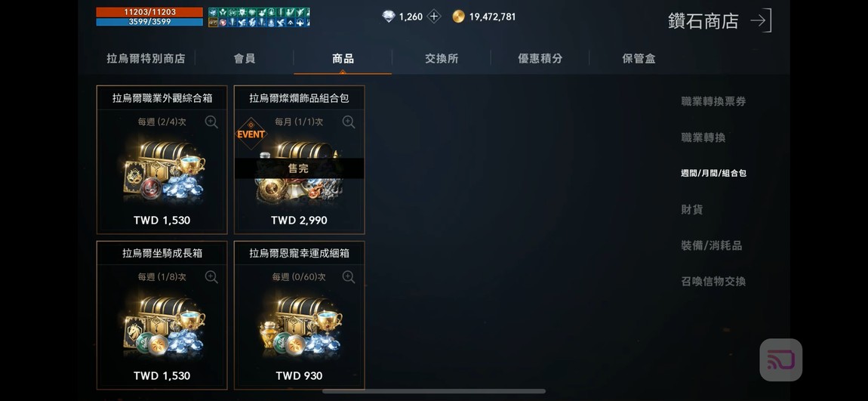Viewport: 868px width, 401px height.
Task: Click the diamond currency icon
Action: pyautogui.click(x=389, y=17)
